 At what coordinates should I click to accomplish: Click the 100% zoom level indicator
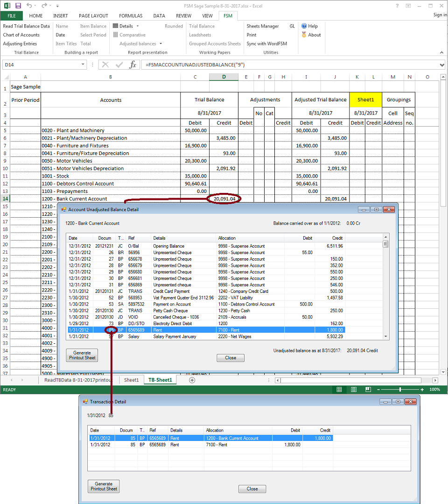[434, 390]
